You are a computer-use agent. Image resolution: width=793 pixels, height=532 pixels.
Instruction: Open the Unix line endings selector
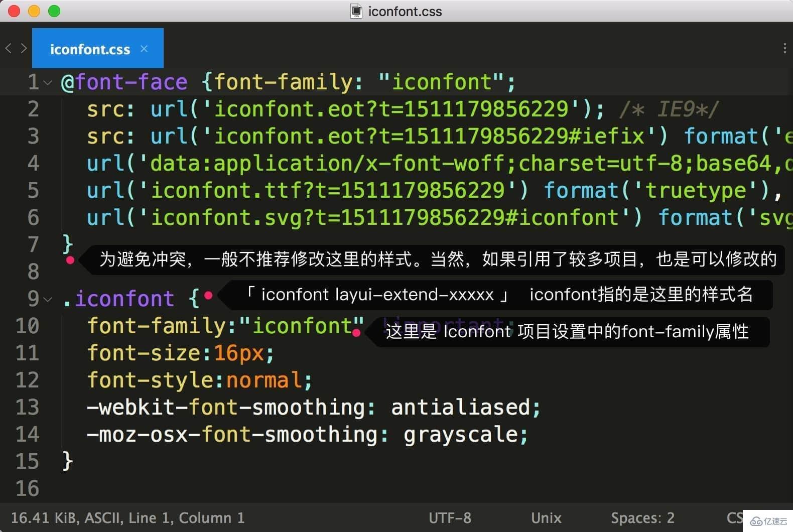tap(546, 518)
